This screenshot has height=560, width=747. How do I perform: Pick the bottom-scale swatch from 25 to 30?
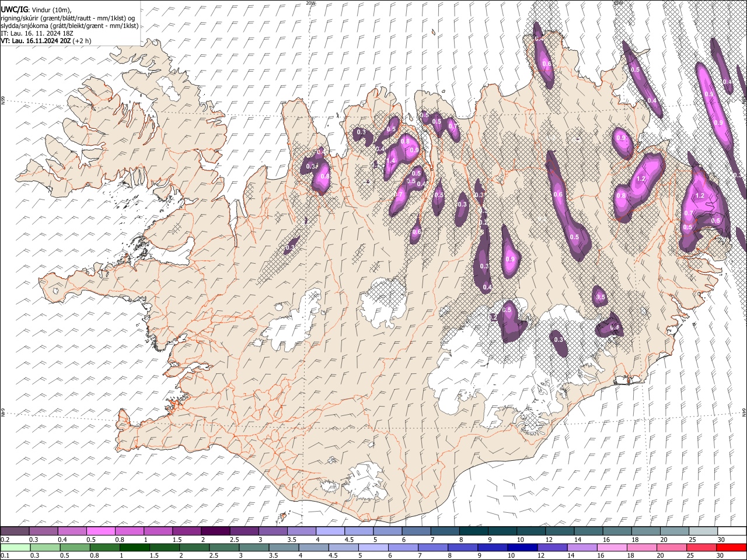tap(703, 548)
